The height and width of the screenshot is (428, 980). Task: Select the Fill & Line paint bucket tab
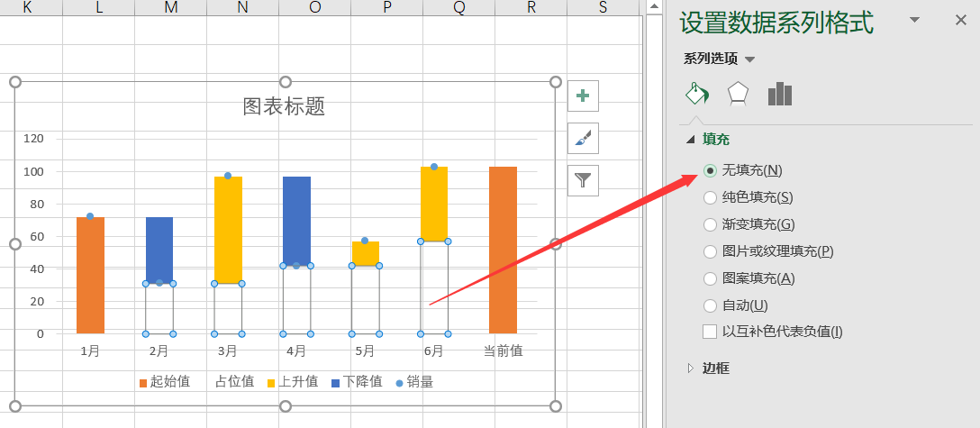click(697, 94)
